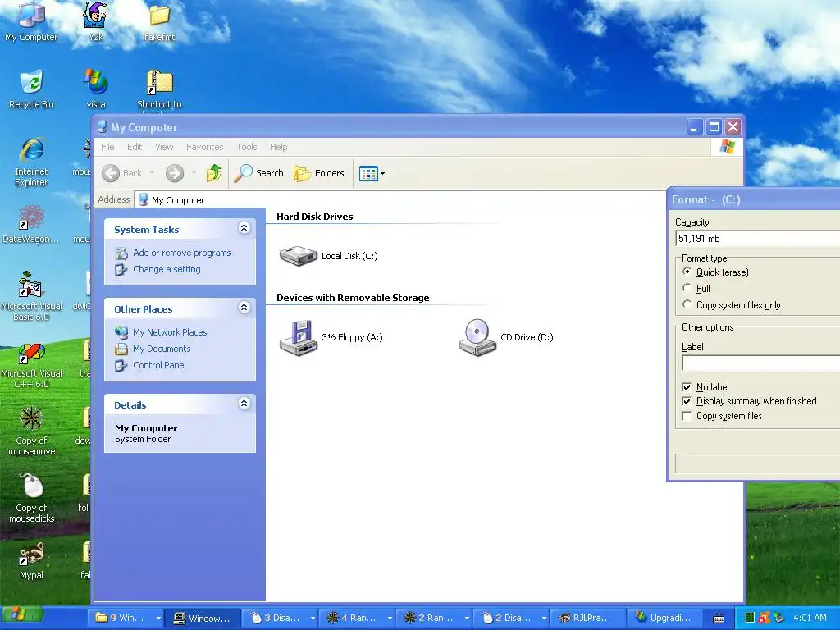Enable the Copy system files checkbox

tap(687, 416)
